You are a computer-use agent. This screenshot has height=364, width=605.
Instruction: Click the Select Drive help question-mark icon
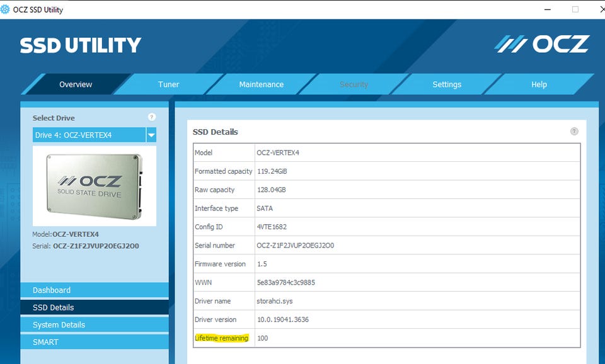pyautogui.click(x=152, y=117)
